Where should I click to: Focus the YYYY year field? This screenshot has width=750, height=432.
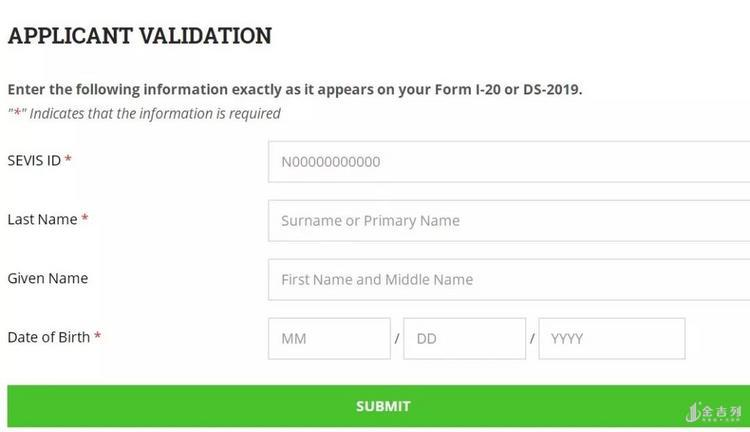pos(611,339)
